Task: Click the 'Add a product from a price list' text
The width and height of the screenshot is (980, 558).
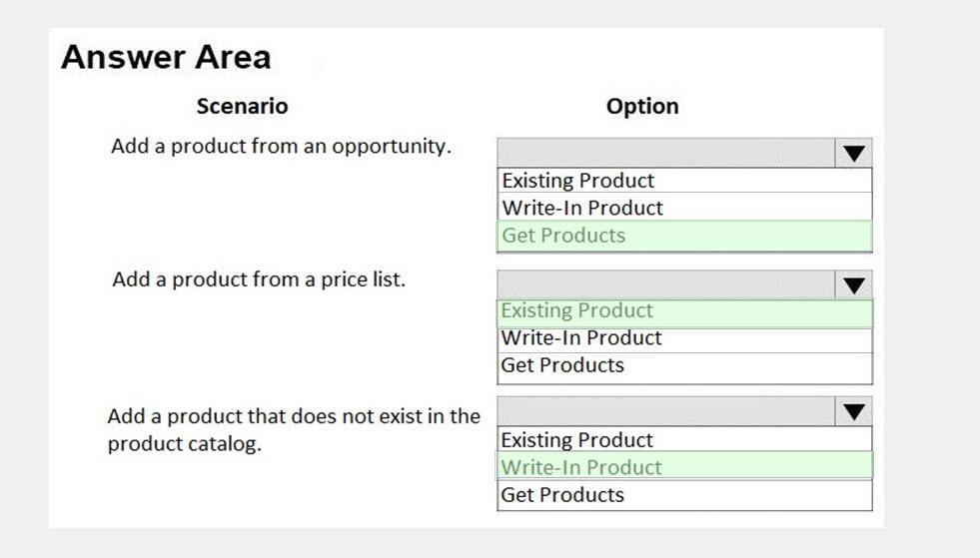Action: (259, 279)
